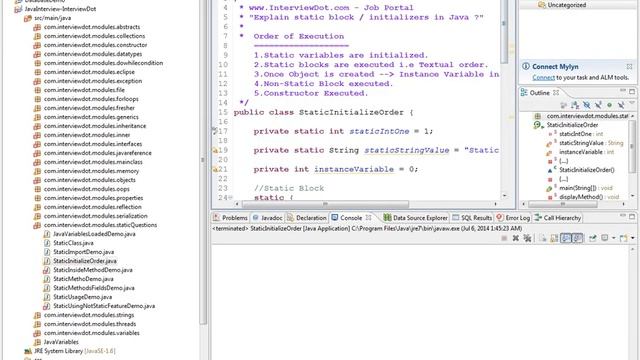Remove all terminated launches
This screenshot has height=360, width=640.
pos(527,238)
